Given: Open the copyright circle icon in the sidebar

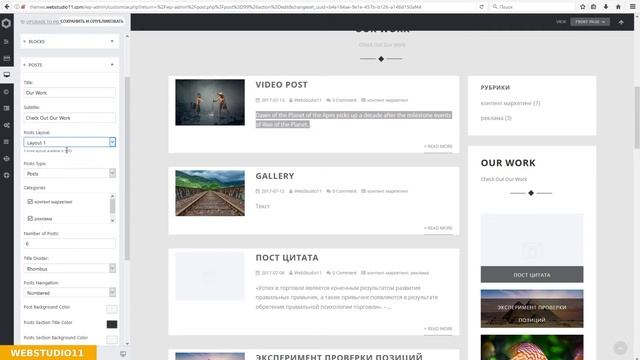Looking at the screenshot, I should [x=7, y=92].
